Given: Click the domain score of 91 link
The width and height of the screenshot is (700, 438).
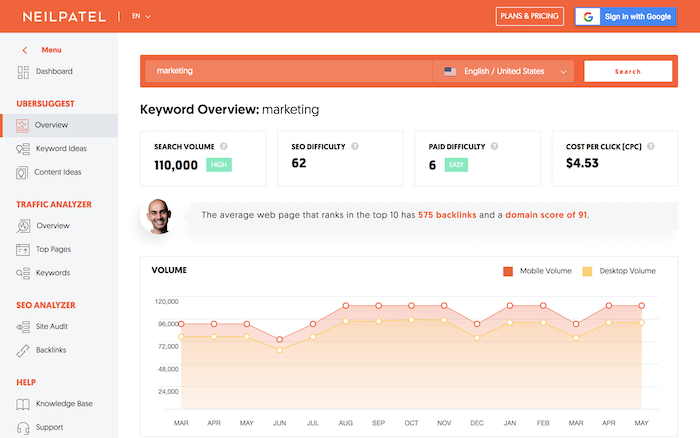Looking at the screenshot, I should 546,215.
